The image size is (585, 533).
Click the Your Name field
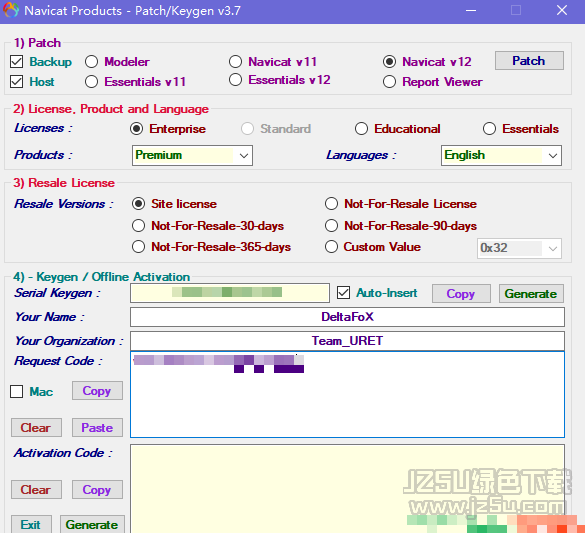coord(347,317)
